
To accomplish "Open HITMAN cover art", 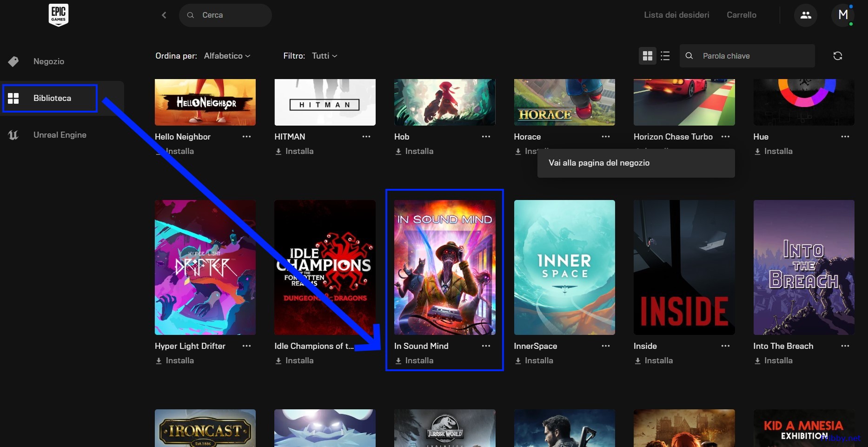I will 325,102.
